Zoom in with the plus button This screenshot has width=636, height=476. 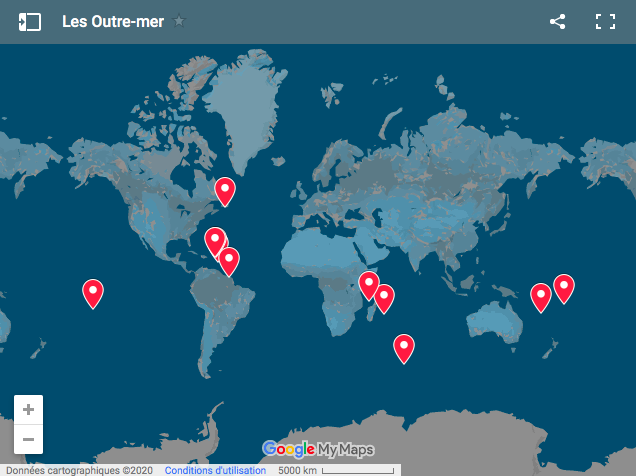pyautogui.click(x=28, y=410)
